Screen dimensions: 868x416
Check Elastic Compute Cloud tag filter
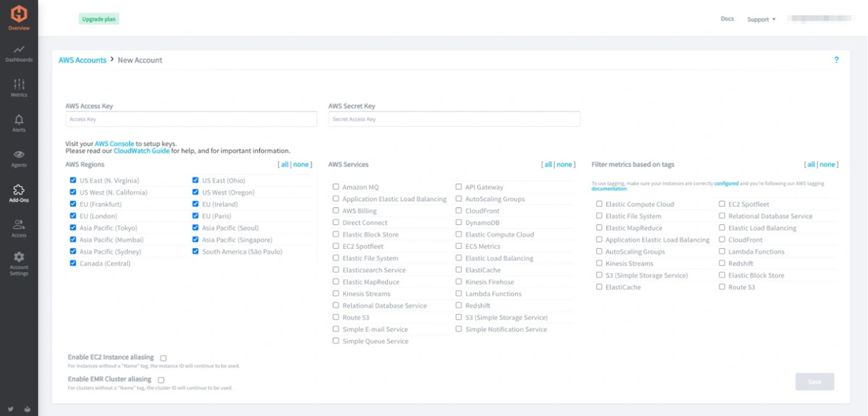(599, 204)
